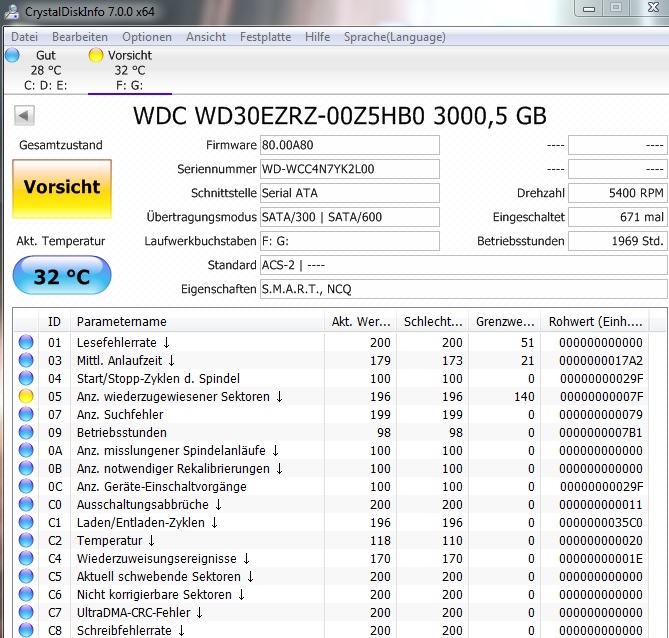Click the threshold value 140
This screenshot has width=669, height=638.
pyautogui.click(x=524, y=396)
